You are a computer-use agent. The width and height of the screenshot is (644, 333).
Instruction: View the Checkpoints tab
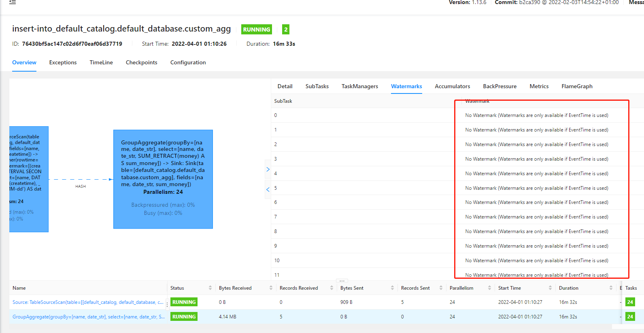(141, 62)
